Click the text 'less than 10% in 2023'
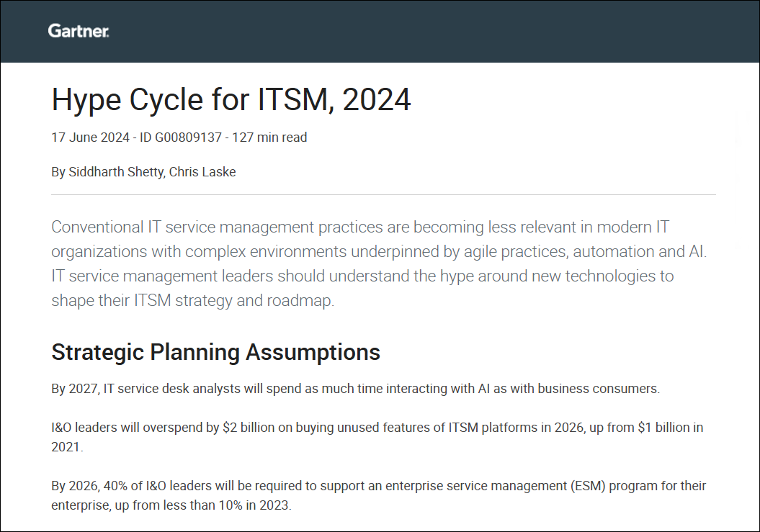This screenshot has height=532, width=760. [x=225, y=505]
